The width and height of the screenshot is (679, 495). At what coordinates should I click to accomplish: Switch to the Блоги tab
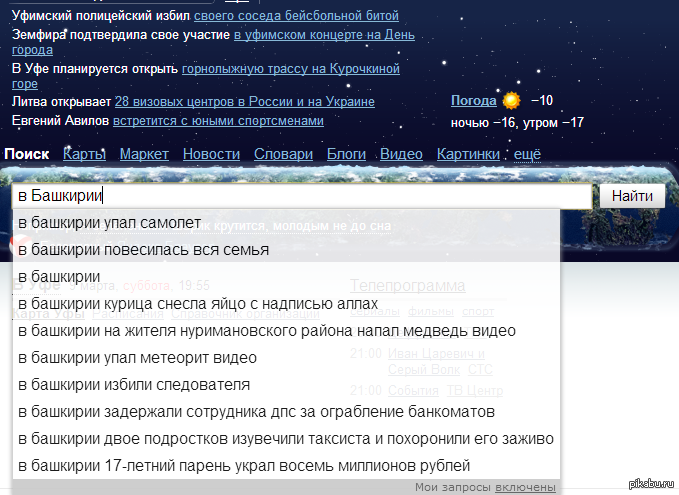point(346,154)
